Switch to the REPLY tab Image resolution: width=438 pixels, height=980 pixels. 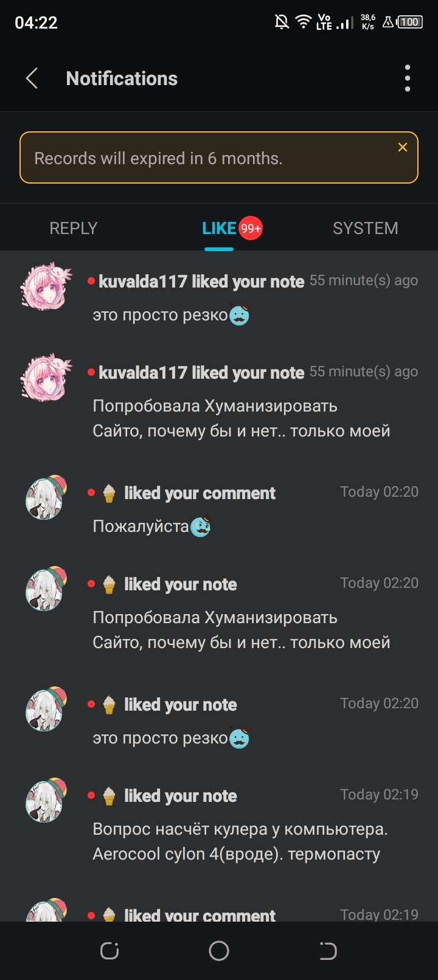[73, 228]
